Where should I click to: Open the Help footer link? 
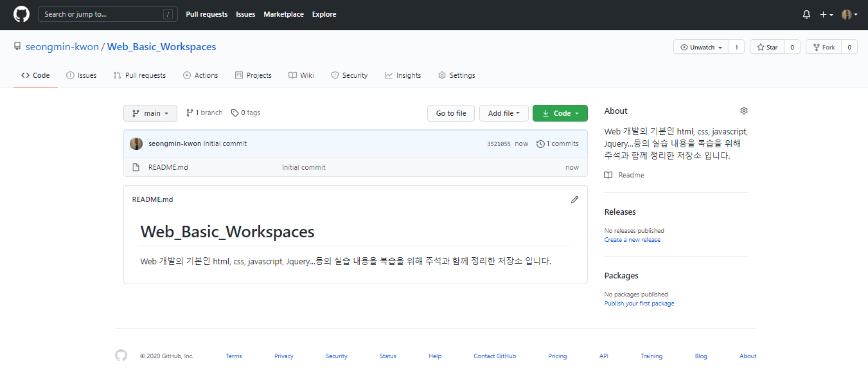[x=435, y=356]
